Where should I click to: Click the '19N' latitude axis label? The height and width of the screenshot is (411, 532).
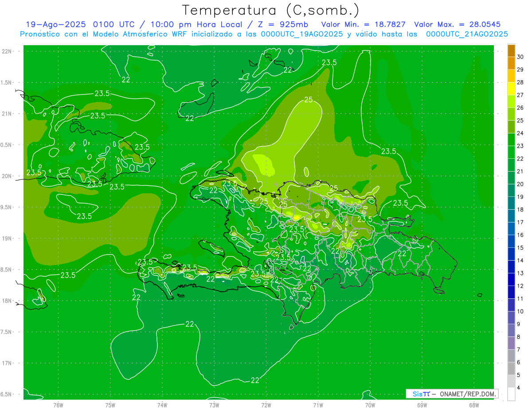point(7,238)
